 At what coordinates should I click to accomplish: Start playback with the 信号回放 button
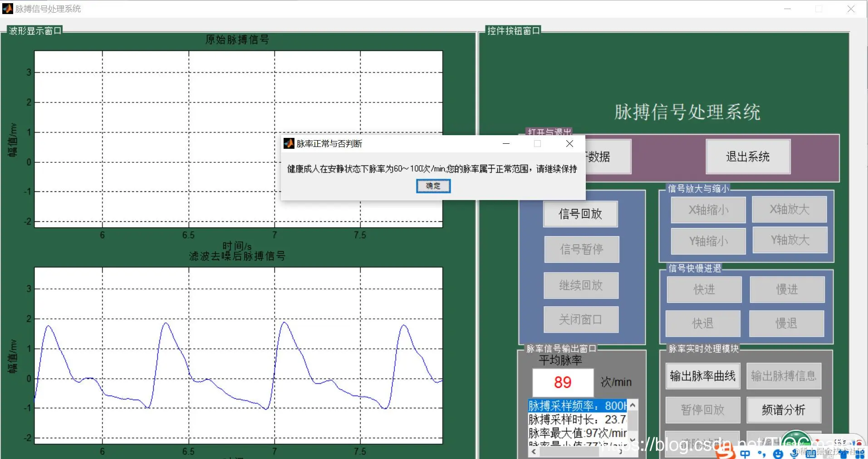pyautogui.click(x=581, y=214)
